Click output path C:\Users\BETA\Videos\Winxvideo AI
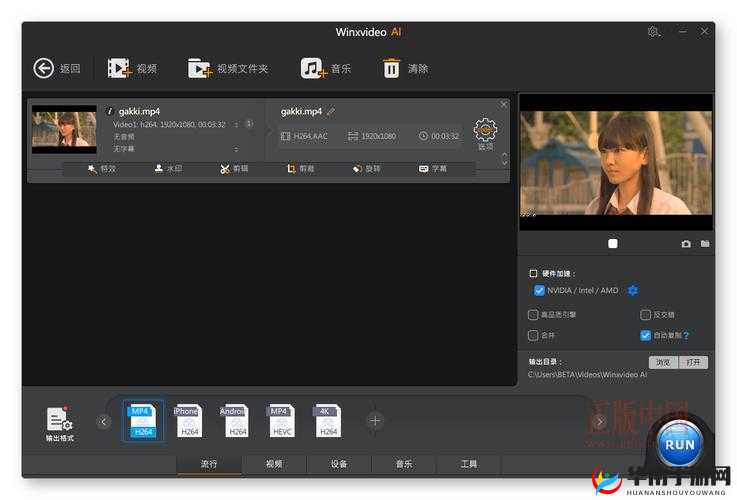 point(587,375)
